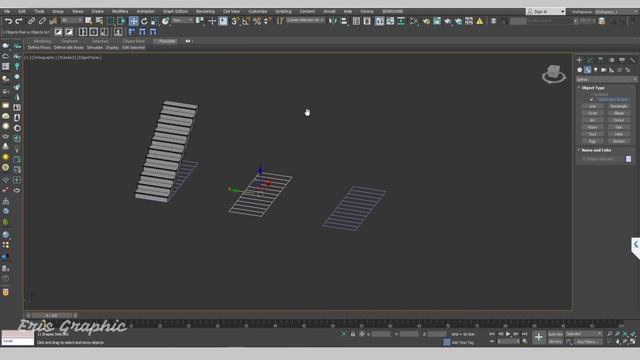Open the selection filter dropdown
The width and height of the screenshot is (640, 360).
[72, 20]
